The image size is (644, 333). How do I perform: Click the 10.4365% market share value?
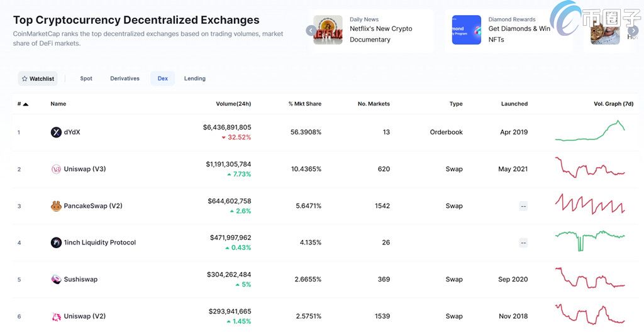click(306, 169)
